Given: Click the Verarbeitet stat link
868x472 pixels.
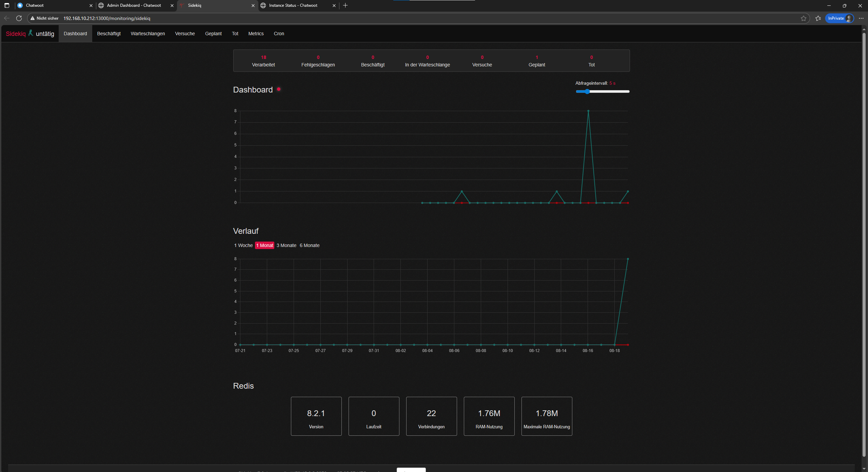Looking at the screenshot, I should click(x=263, y=61).
